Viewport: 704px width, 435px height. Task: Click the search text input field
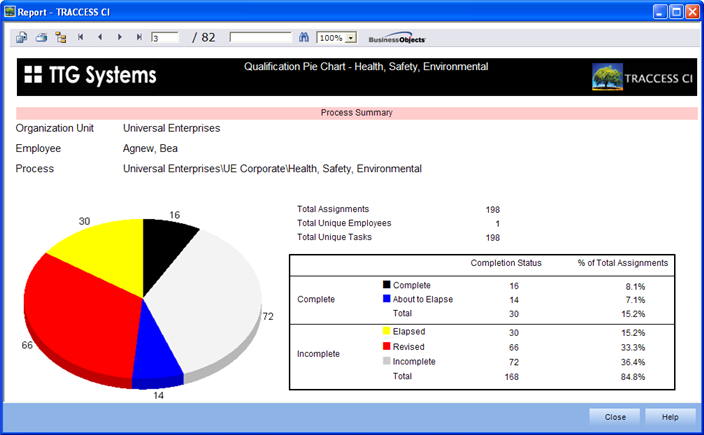click(x=260, y=37)
